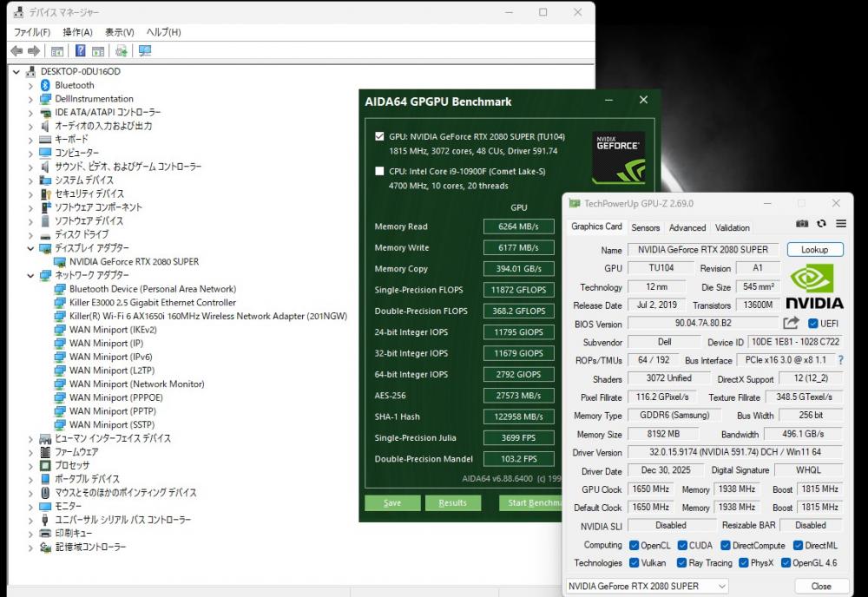This screenshot has height=597, width=868.
Task: Click the help question-mark toolbar icon
Action: point(80,51)
